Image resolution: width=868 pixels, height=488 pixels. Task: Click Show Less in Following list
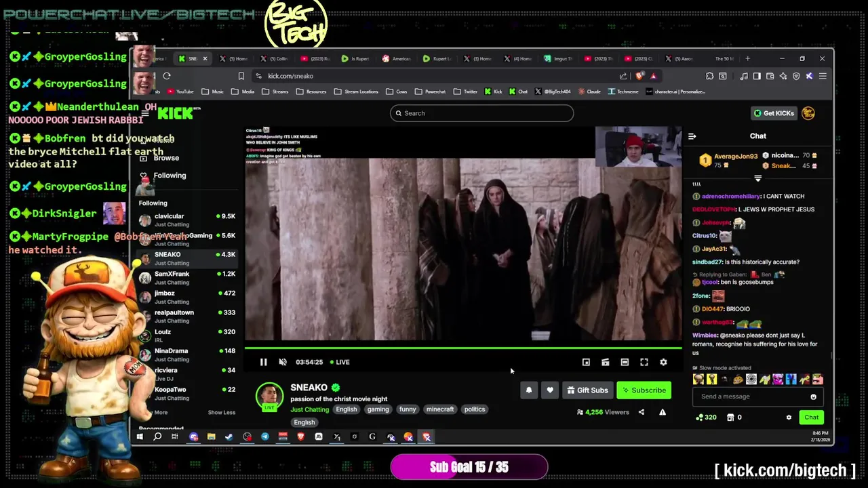point(221,412)
